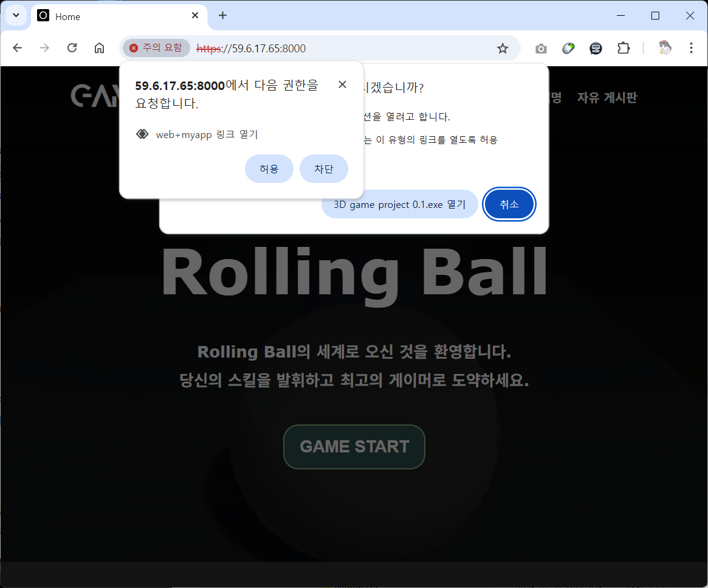Viewport: 708px width, 588px height.
Task: Open a new tab with plus button
Action: [222, 16]
